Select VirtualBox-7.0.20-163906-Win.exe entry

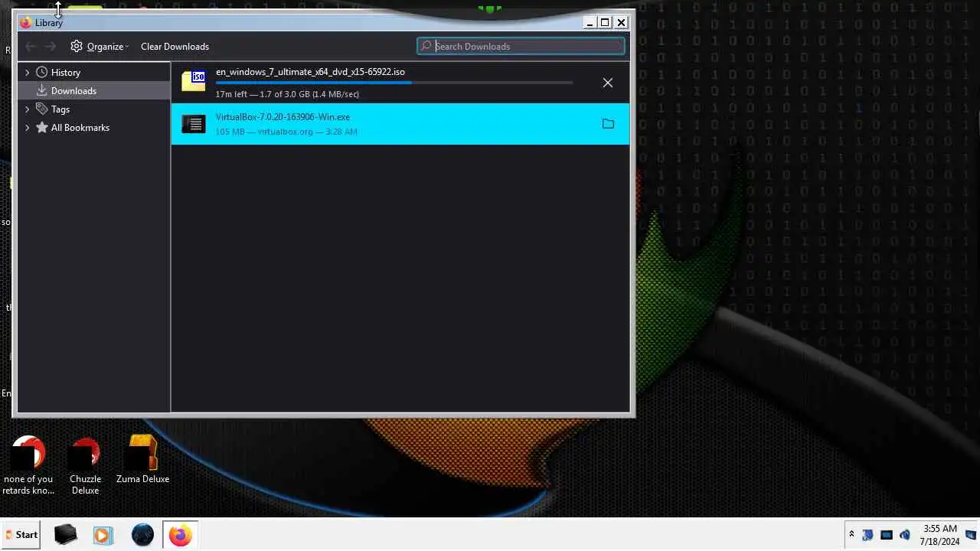coord(400,124)
